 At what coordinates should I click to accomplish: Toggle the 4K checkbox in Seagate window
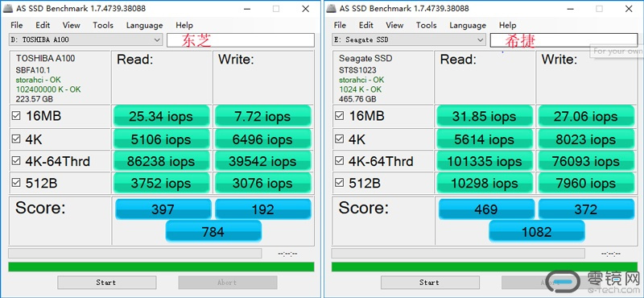(x=339, y=139)
